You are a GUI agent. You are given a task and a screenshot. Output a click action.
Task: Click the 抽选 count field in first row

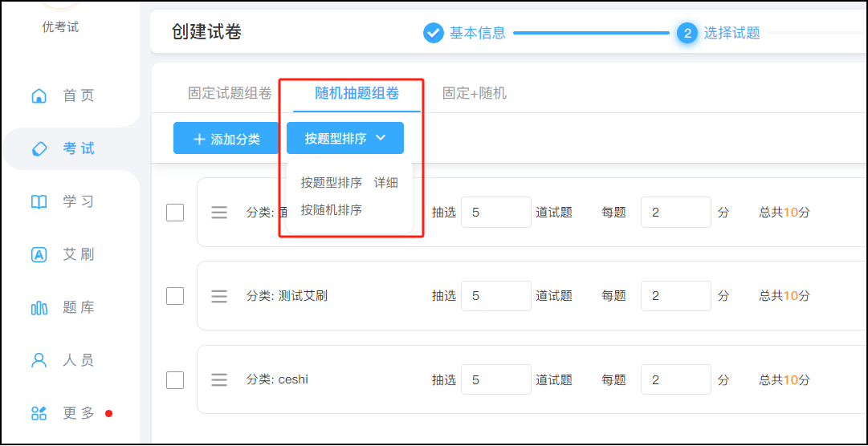coord(496,213)
